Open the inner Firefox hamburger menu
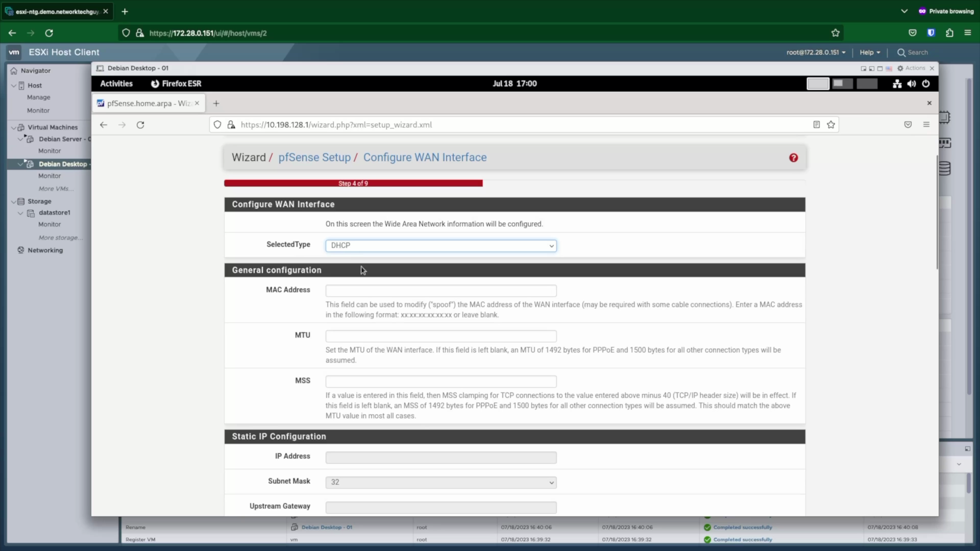980x551 pixels. [x=926, y=124]
